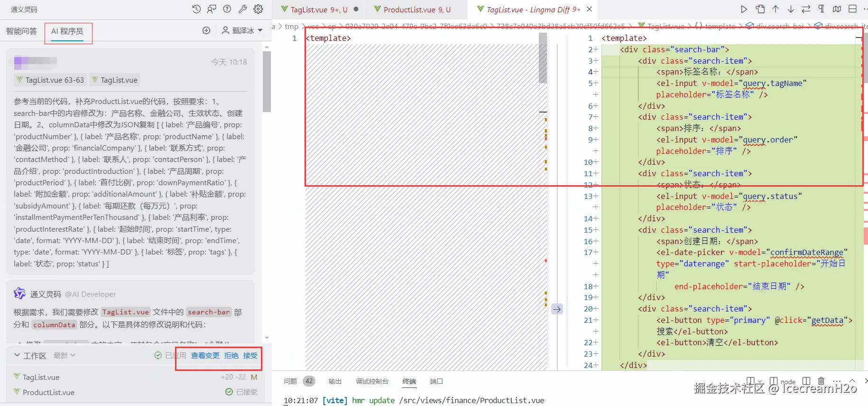Click TagList.vue breadcrumb item

click(662, 27)
